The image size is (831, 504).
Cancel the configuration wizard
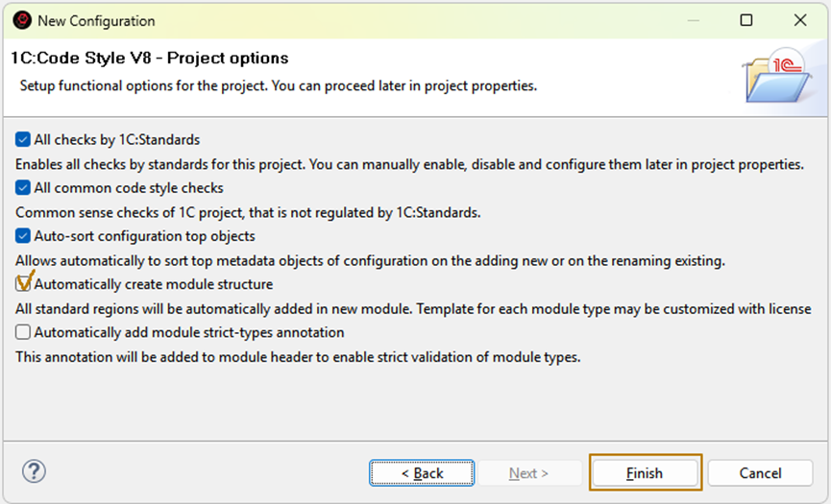(760, 473)
